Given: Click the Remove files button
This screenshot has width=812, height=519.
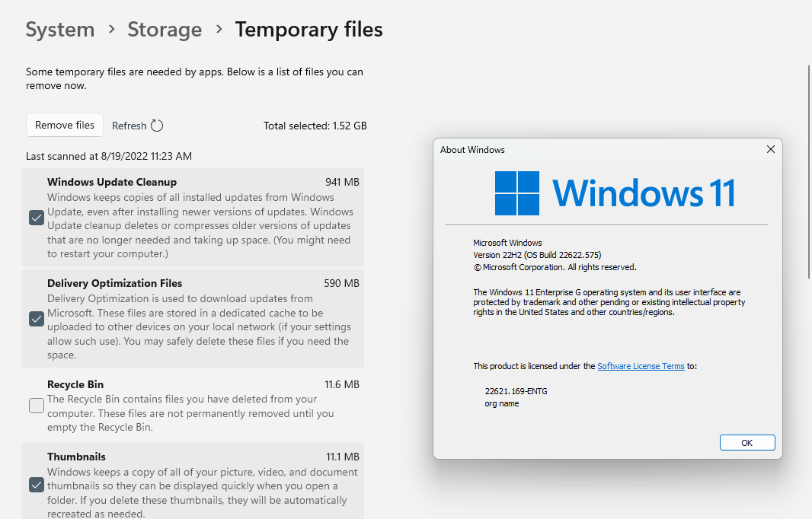Looking at the screenshot, I should point(65,126).
